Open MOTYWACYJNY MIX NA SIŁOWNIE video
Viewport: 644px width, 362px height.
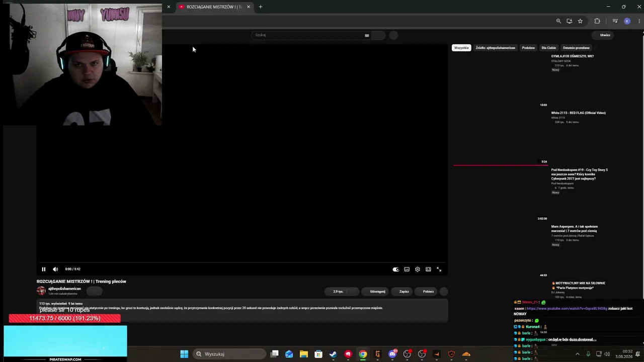pos(578,285)
